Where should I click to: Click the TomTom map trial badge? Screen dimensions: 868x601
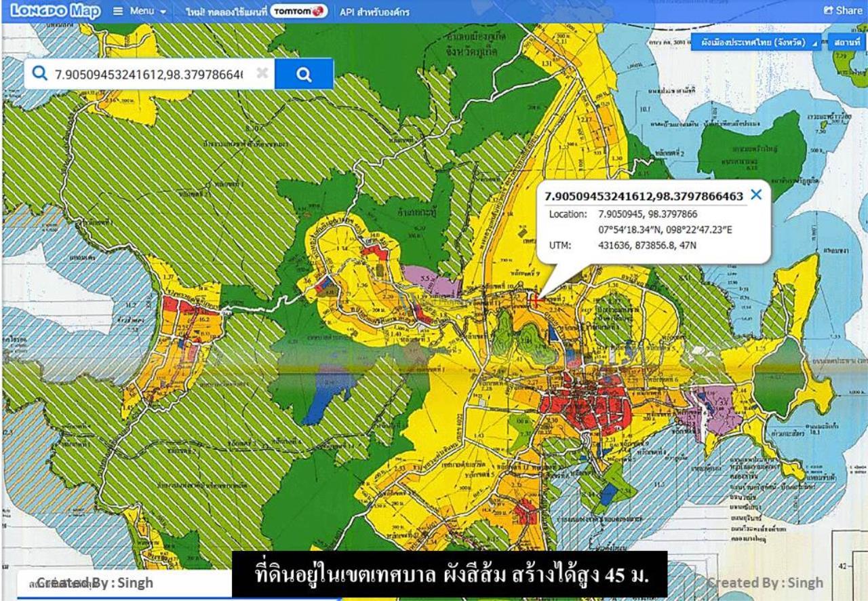coord(298,12)
